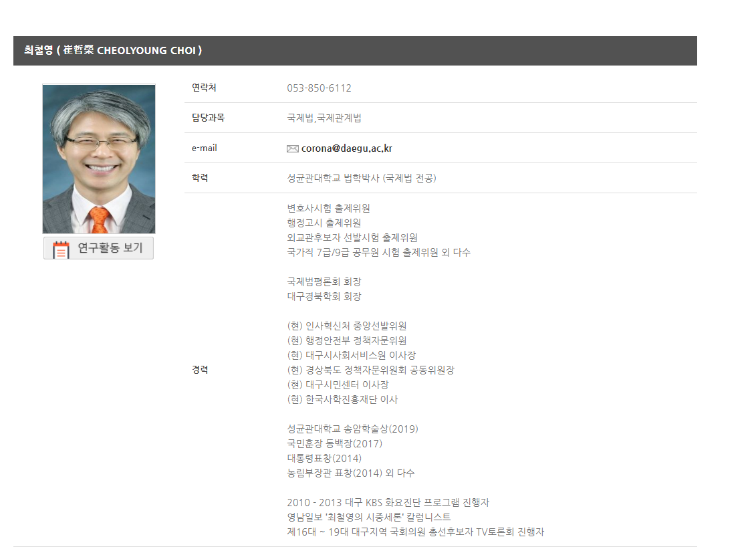756x551 pixels.
Task: Click the 영남일보 칼럼니스트 line
Action: 368,517
